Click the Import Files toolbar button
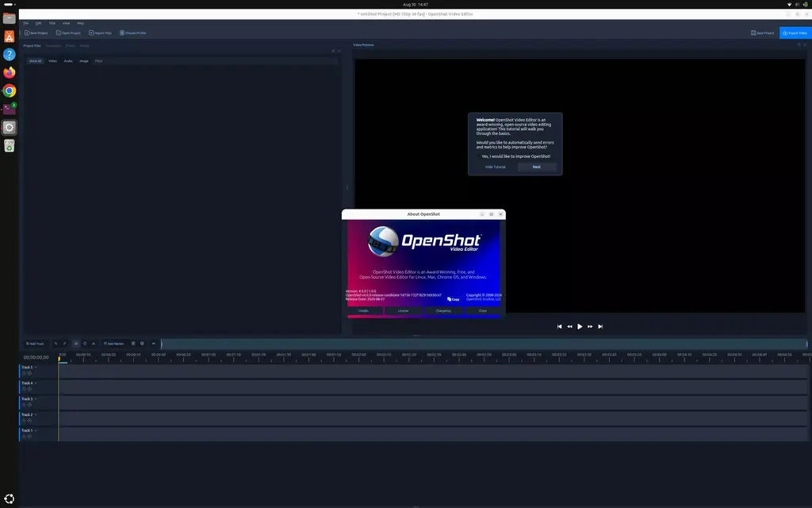Viewport: 812px width, 508px height. [100, 33]
